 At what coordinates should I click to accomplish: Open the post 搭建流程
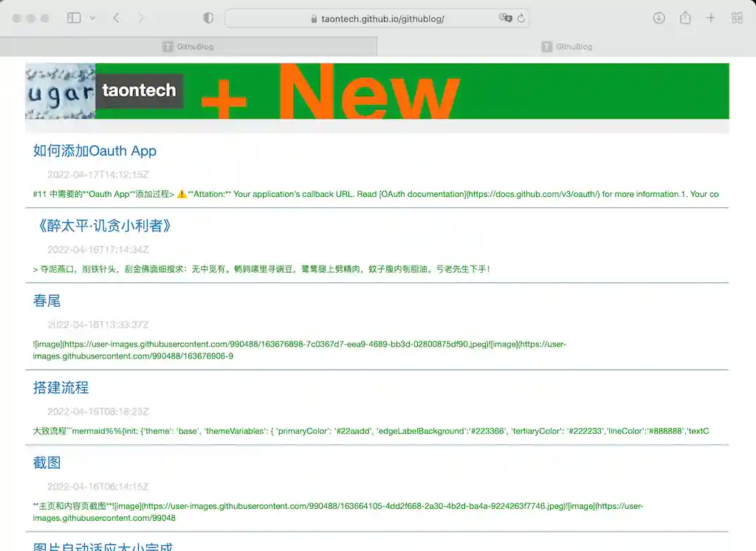pos(61,387)
